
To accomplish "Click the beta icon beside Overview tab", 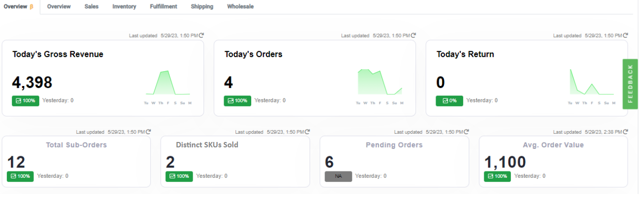I will click(x=31, y=6).
